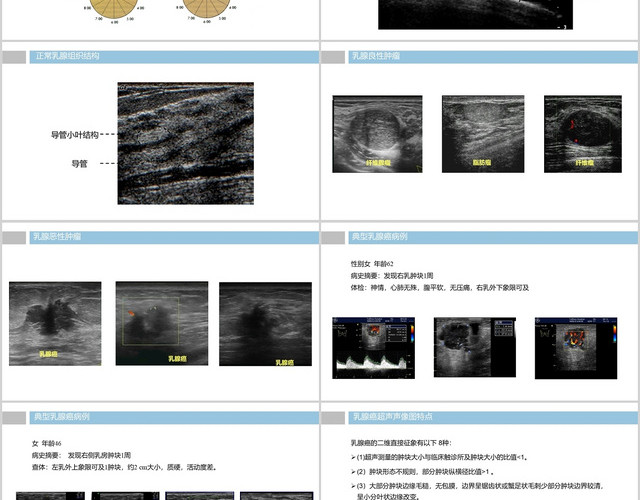Select the slide title 乳腺恶性肿瘤

(x=57, y=236)
